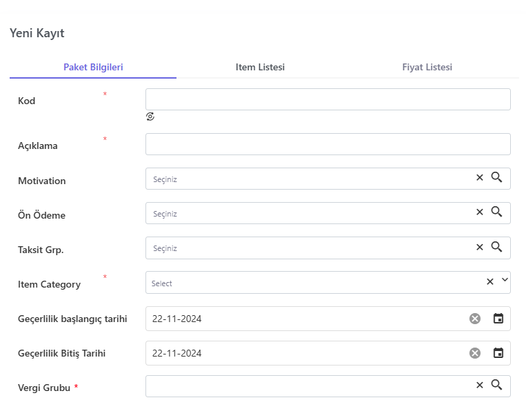Clear the Ön Ödeme field with X
The height and width of the screenshot is (420, 526).
pyautogui.click(x=480, y=212)
